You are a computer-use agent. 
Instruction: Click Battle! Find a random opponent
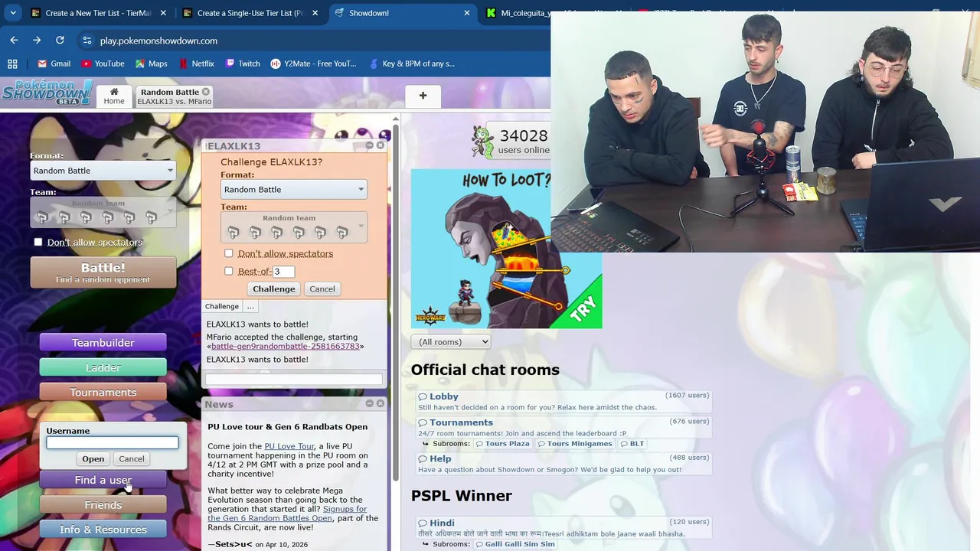pos(103,272)
